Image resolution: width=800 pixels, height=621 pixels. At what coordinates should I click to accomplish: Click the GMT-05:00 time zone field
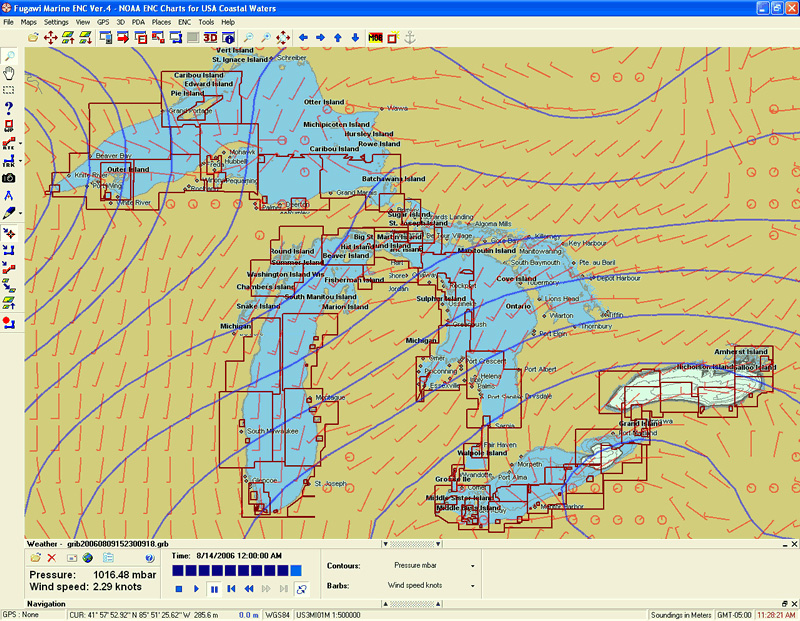click(734, 615)
